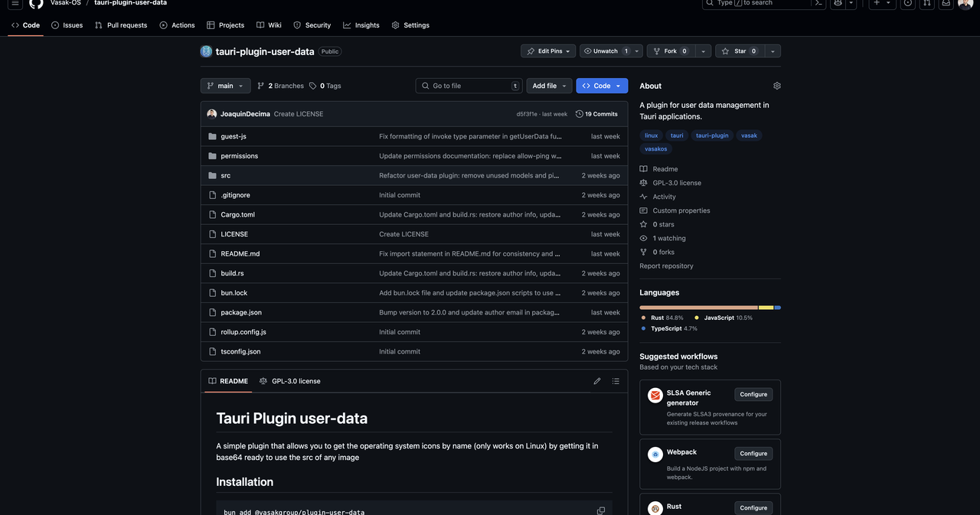Open the notifications inbox icon
The width and height of the screenshot is (980, 515).
946,3
